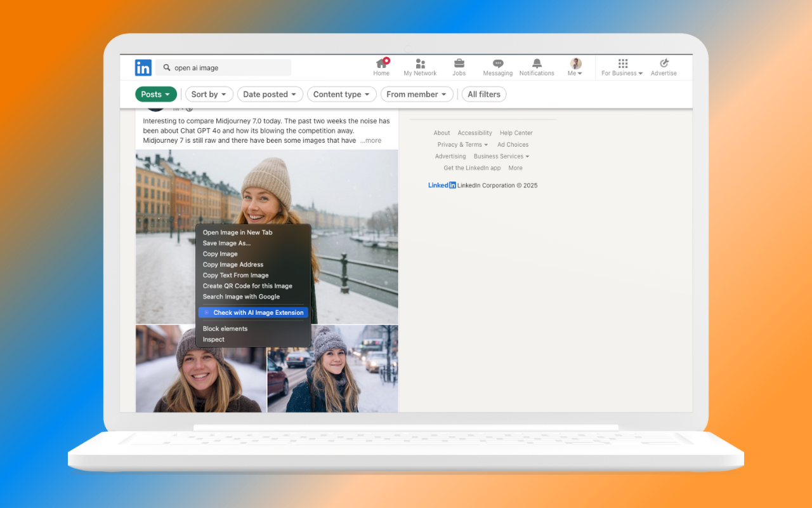Choose Save Image As from context menu

click(226, 243)
